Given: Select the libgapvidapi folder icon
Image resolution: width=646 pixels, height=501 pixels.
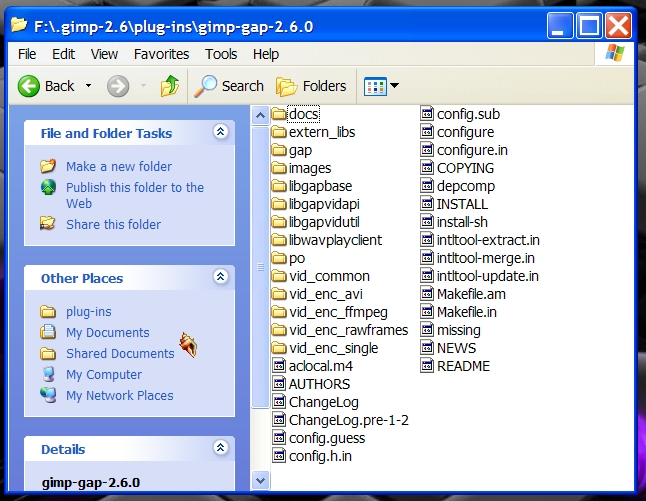Looking at the screenshot, I should 279,204.
